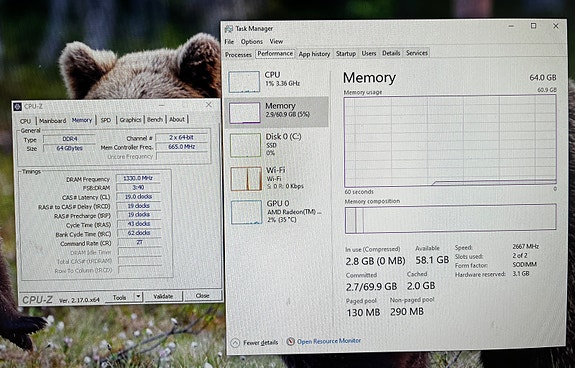The height and width of the screenshot is (368, 575).
Task: Click the 64 GBytes size field
Action: tap(69, 148)
